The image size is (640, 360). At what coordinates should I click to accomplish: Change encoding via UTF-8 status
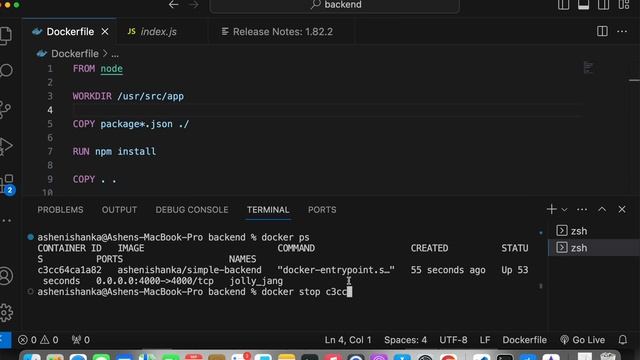tap(453, 340)
